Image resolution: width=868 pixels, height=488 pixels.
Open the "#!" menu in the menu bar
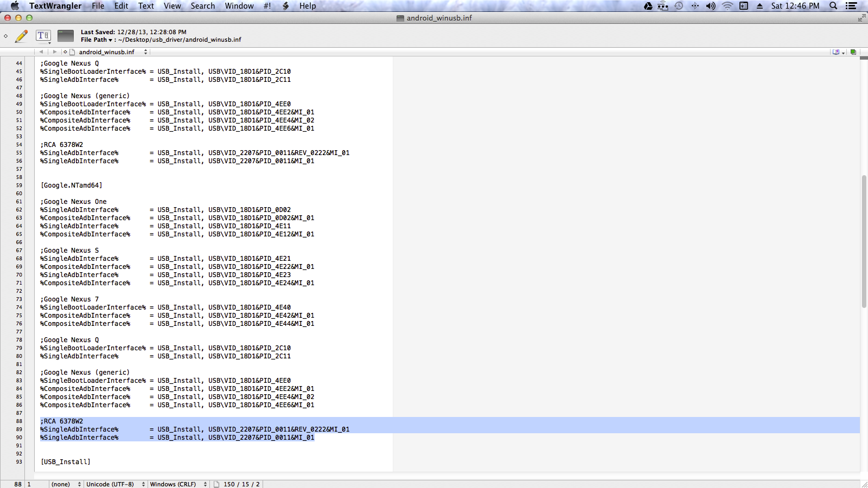pos(267,6)
